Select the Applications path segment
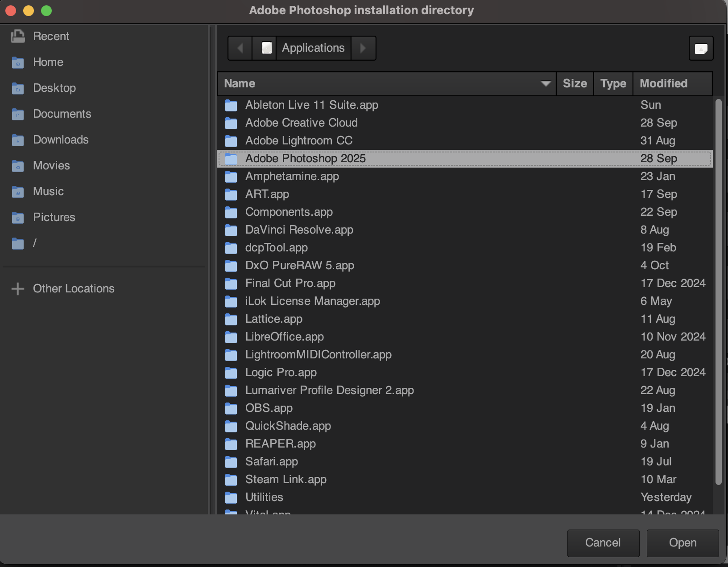The image size is (728, 567). 313,48
